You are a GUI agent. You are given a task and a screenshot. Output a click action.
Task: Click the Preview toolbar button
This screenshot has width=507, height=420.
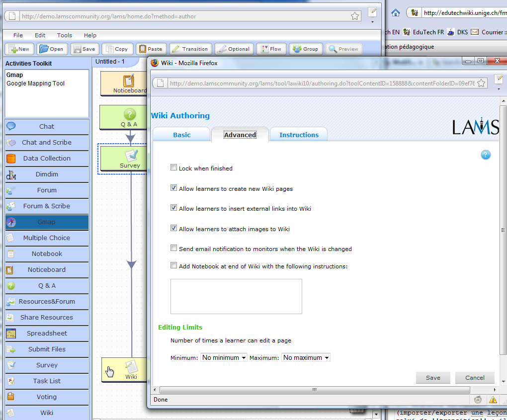[x=343, y=49]
